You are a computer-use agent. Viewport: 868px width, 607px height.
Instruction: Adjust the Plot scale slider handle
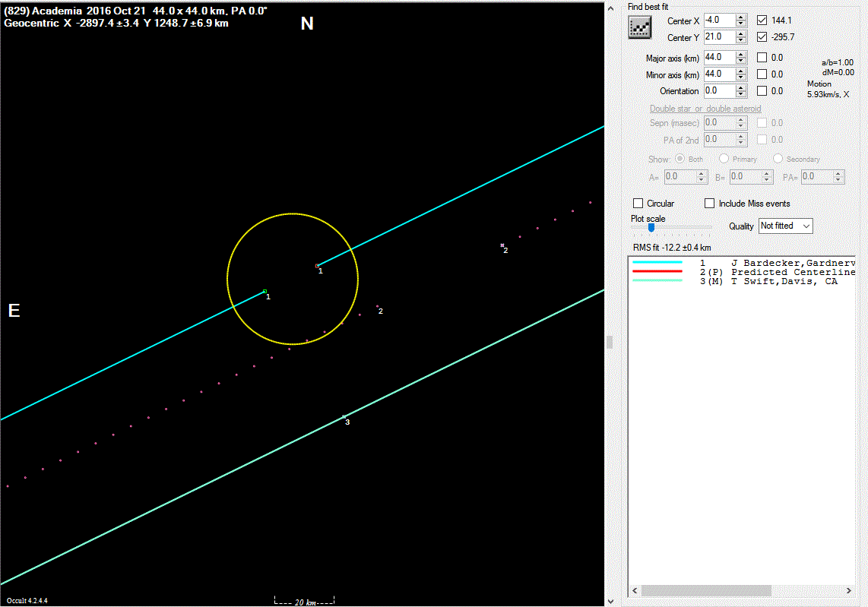(x=651, y=227)
